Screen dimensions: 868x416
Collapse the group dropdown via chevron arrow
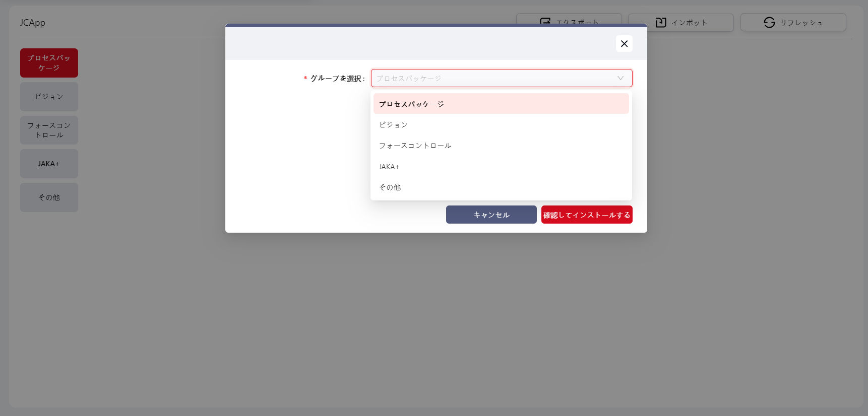pos(621,78)
